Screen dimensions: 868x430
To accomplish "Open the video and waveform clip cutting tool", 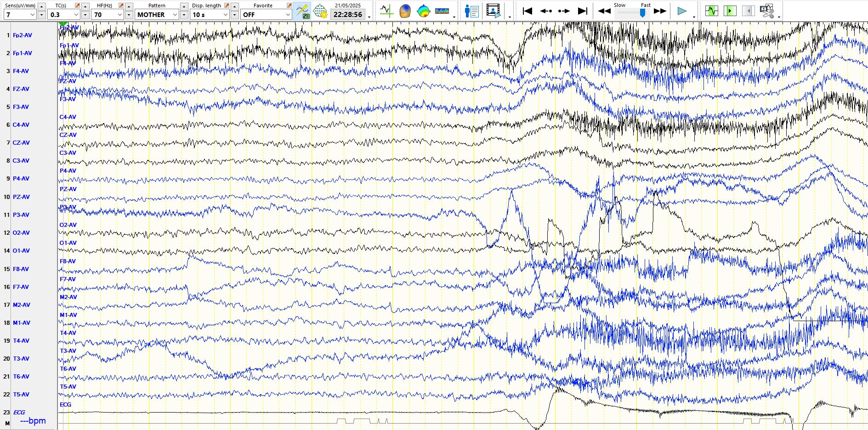I will coord(767,11).
